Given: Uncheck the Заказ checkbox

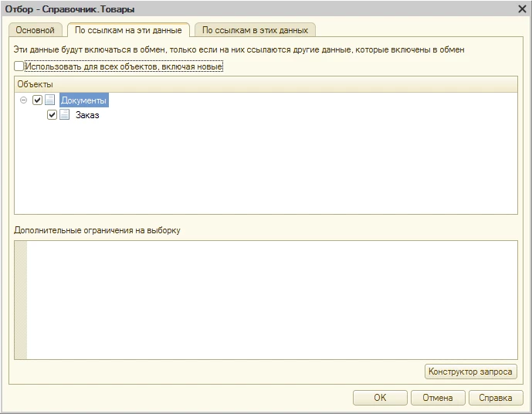Looking at the screenshot, I should pyautogui.click(x=53, y=115).
